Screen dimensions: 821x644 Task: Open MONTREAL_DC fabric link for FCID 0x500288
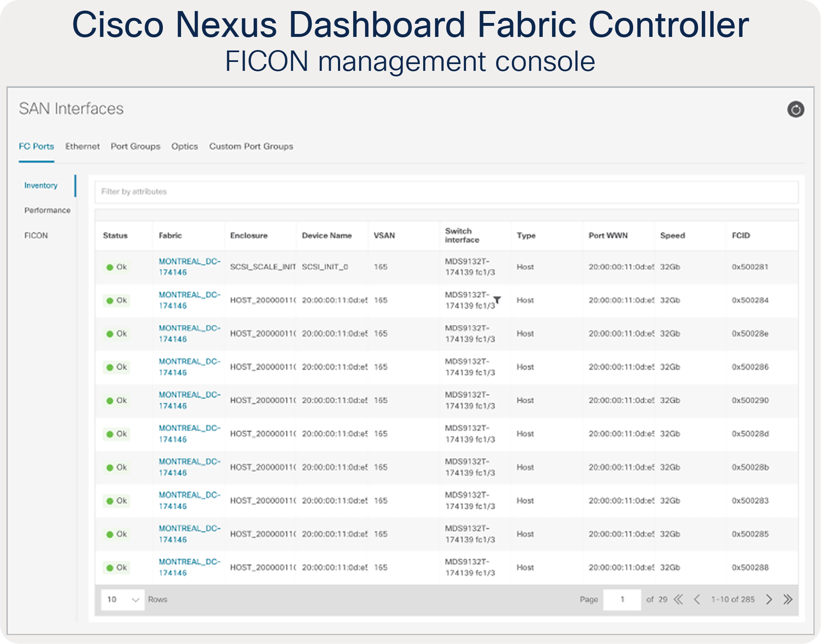(x=190, y=567)
